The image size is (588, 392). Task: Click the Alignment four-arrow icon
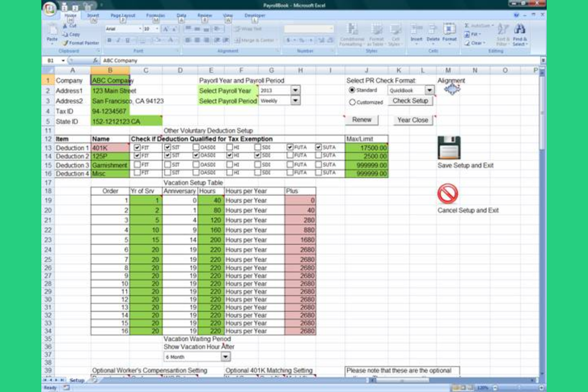[x=452, y=90]
